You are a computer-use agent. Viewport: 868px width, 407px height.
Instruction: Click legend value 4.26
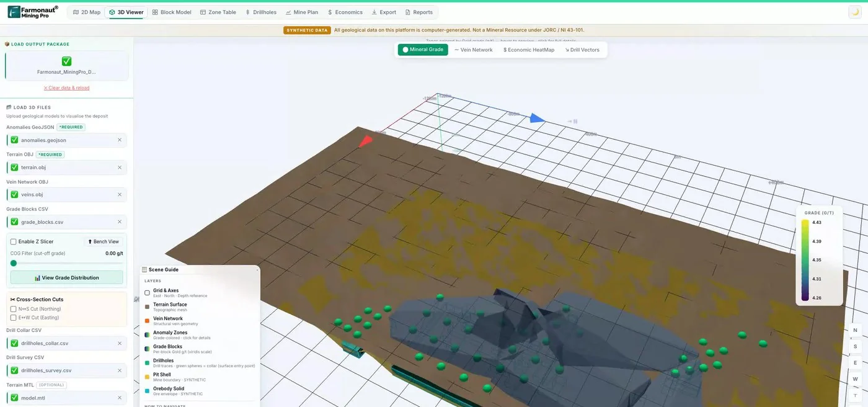[817, 298]
